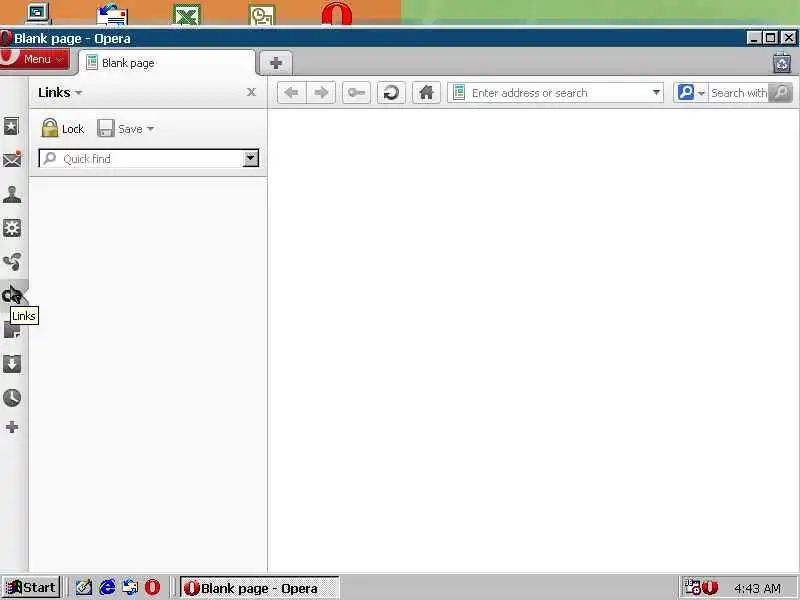The image size is (800, 600).
Task: Switch to the Blank page tab
Action: pyautogui.click(x=167, y=63)
